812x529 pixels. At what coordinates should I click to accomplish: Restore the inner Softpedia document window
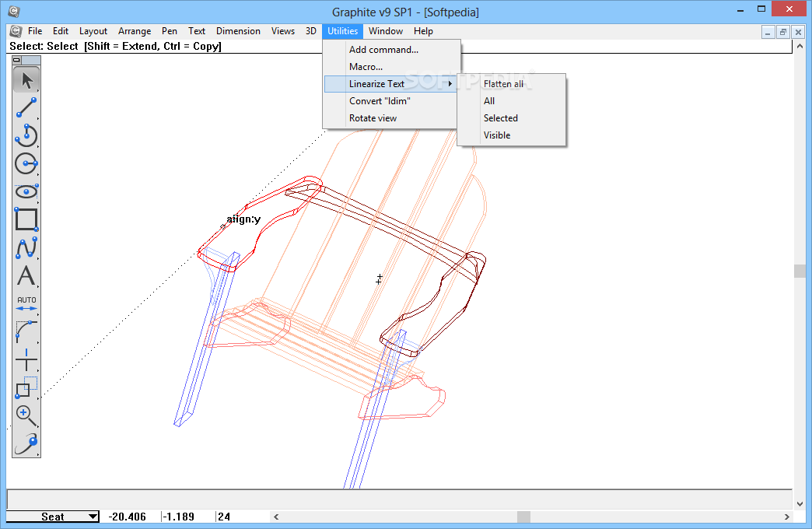tap(783, 32)
